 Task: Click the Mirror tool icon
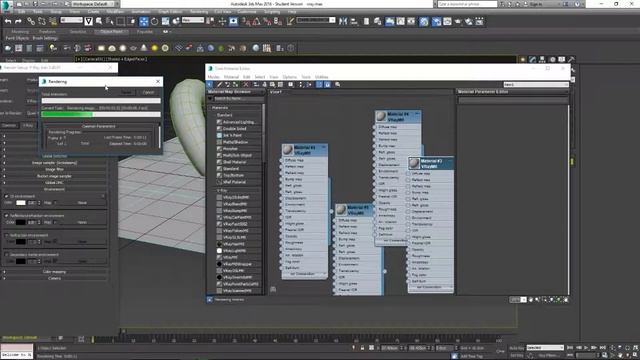[343, 21]
